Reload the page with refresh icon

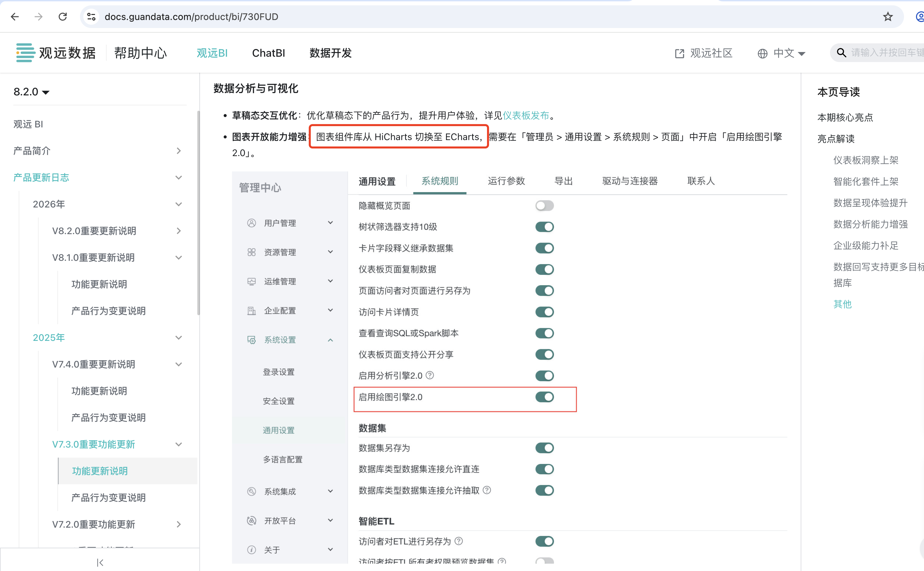tap(63, 17)
